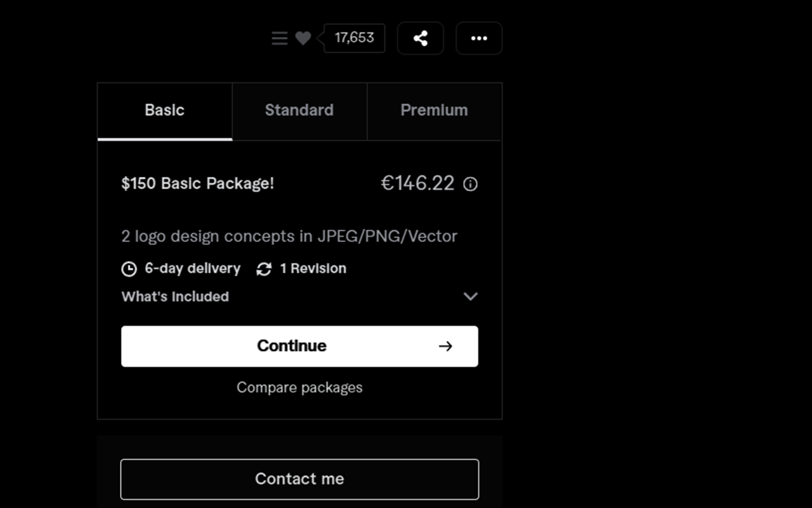Open the more actions menu via ellipsis
812x508 pixels.
(478, 38)
